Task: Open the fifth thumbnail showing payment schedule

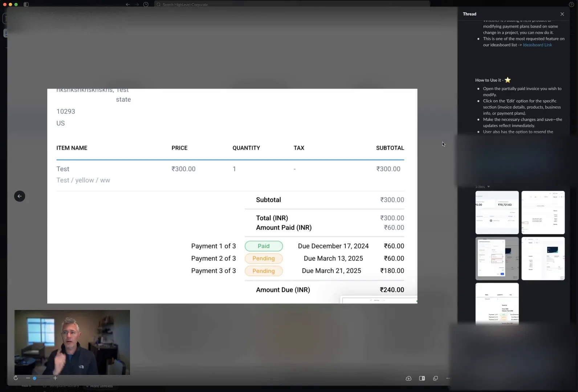Action: pyautogui.click(x=497, y=304)
